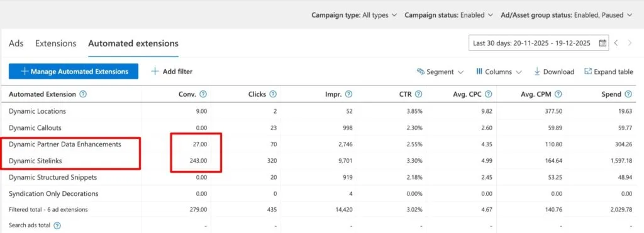Click the Download arrow icon
This screenshot has height=233, width=644.
(x=537, y=72)
